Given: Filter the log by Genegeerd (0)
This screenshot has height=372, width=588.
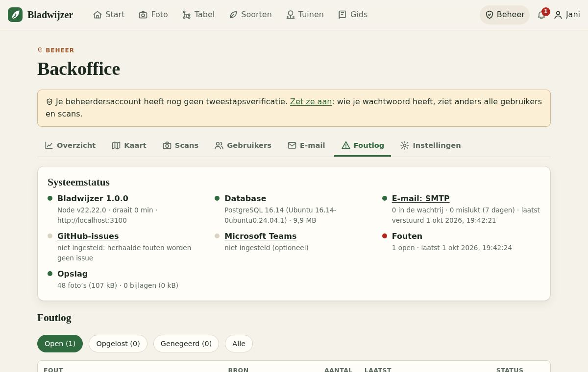Looking at the screenshot, I should (x=186, y=344).
